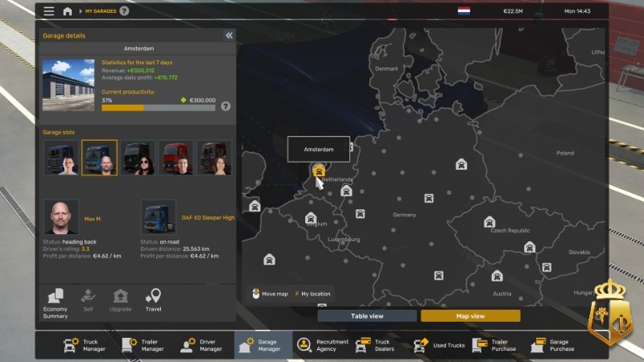Select third garage slot with sunglasses driver
The height and width of the screenshot is (362, 644).
(x=138, y=158)
